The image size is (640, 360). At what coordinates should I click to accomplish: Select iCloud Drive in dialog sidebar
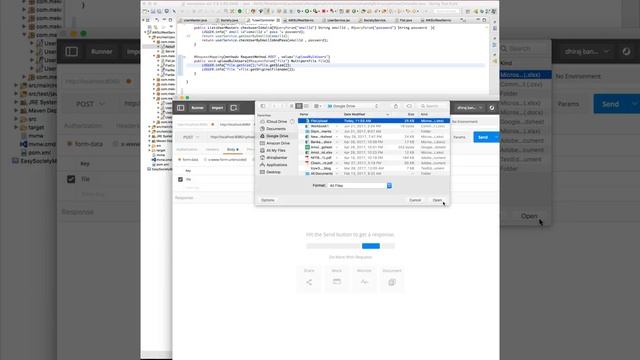tap(277, 122)
